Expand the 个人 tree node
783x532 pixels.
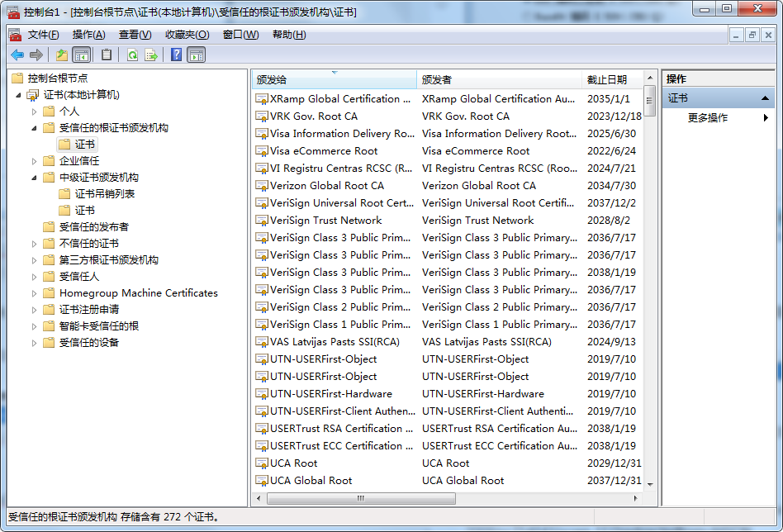(x=34, y=112)
